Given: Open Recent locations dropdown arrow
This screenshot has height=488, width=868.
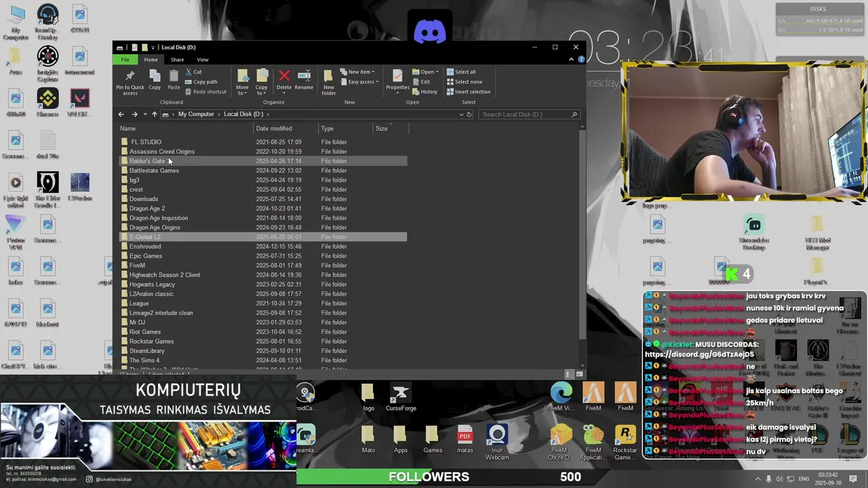Looking at the screenshot, I should tap(144, 115).
